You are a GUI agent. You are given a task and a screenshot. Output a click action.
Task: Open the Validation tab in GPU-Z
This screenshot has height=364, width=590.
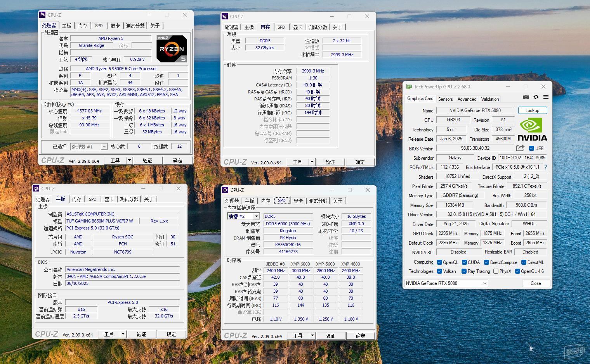click(x=490, y=99)
